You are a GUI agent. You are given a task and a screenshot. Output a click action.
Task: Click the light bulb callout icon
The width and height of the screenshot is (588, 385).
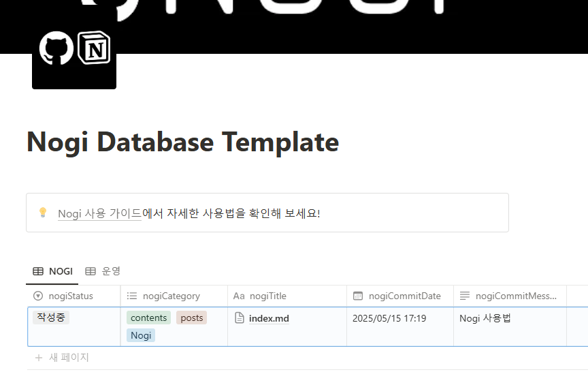pyautogui.click(x=43, y=213)
